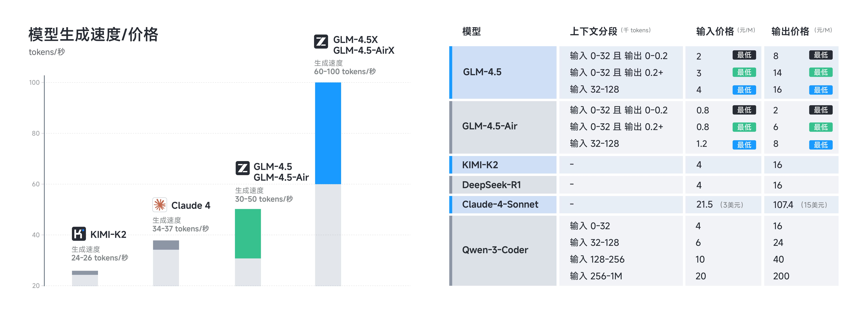This screenshot has height=314, width=868.
Task: Click the Claude 4 starburst logo
Action: [160, 205]
